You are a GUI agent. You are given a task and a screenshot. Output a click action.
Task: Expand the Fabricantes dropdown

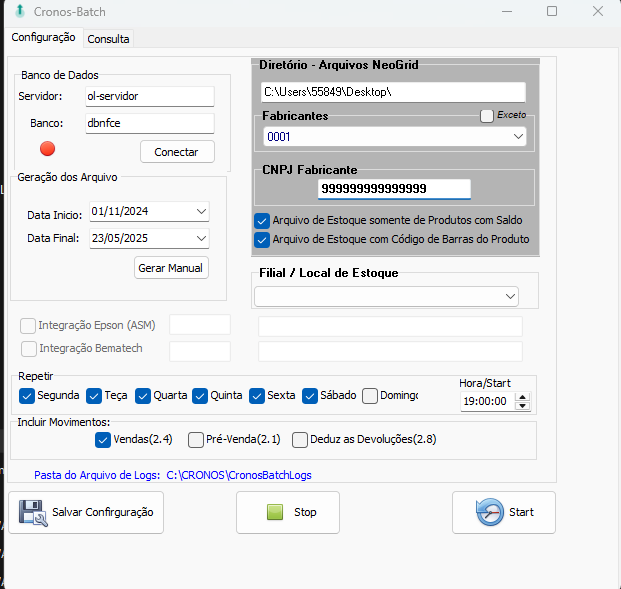518,137
